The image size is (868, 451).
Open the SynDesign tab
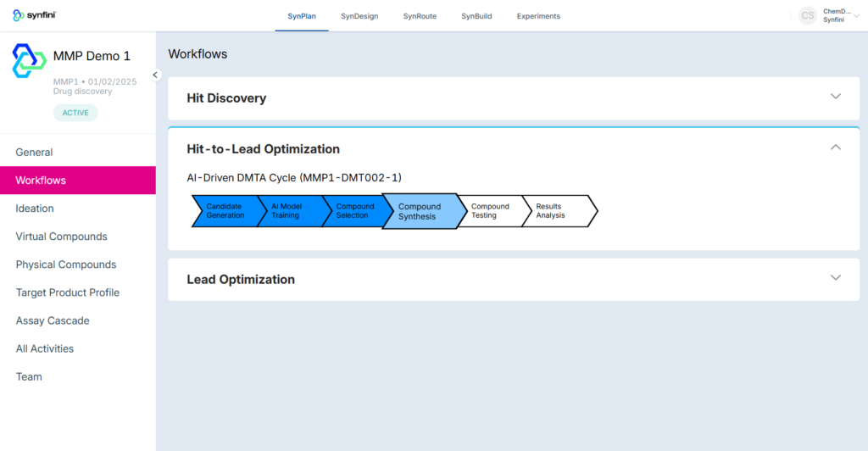pos(359,16)
